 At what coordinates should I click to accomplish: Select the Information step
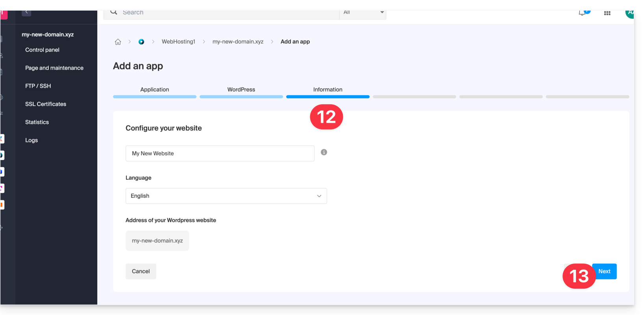(x=328, y=90)
